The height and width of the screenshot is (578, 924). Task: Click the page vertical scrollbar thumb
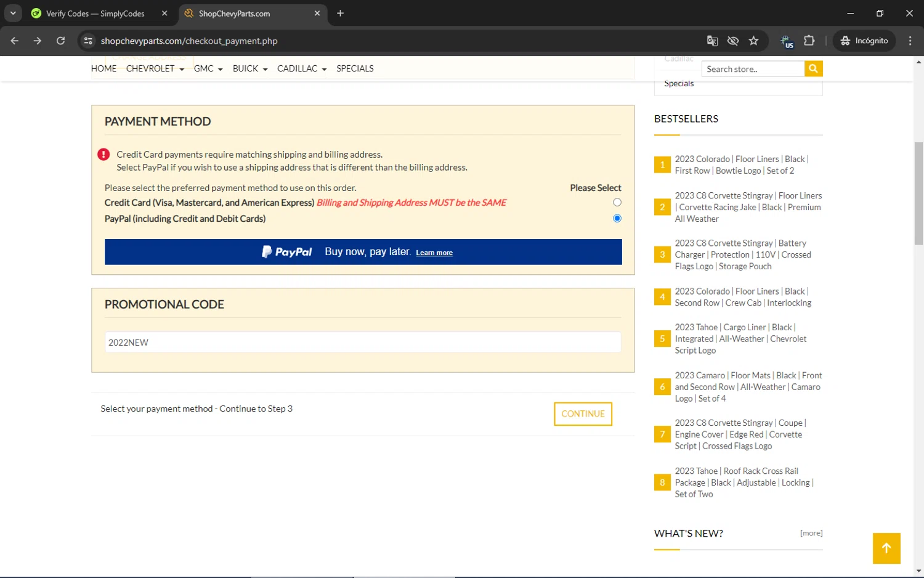coord(918,193)
